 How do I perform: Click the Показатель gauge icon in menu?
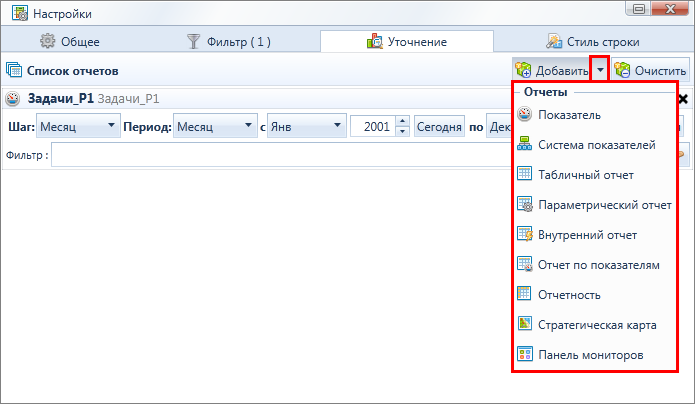(525, 114)
